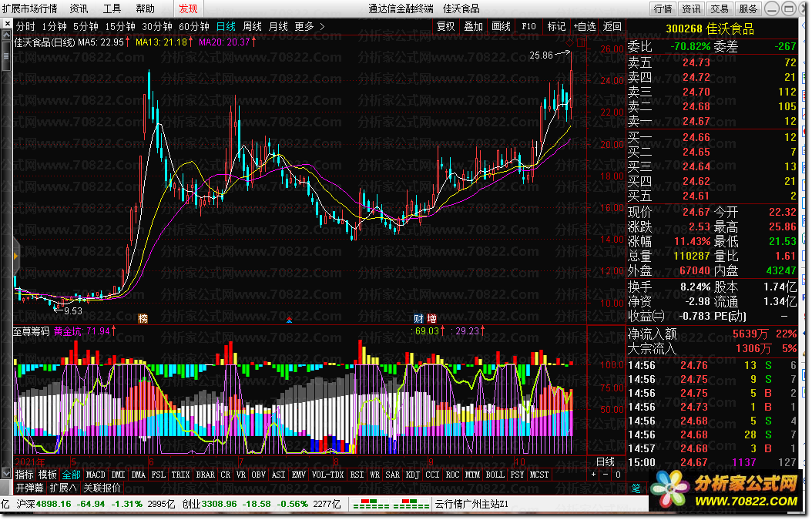The image size is (812, 520).
Task: Switch sub-chart indicator to OBV
Action: coord(259,475)
